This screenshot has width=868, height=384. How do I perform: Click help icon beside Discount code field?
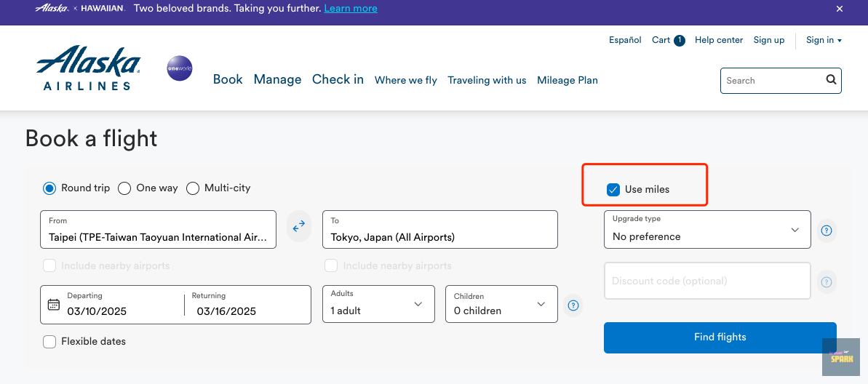827,282
